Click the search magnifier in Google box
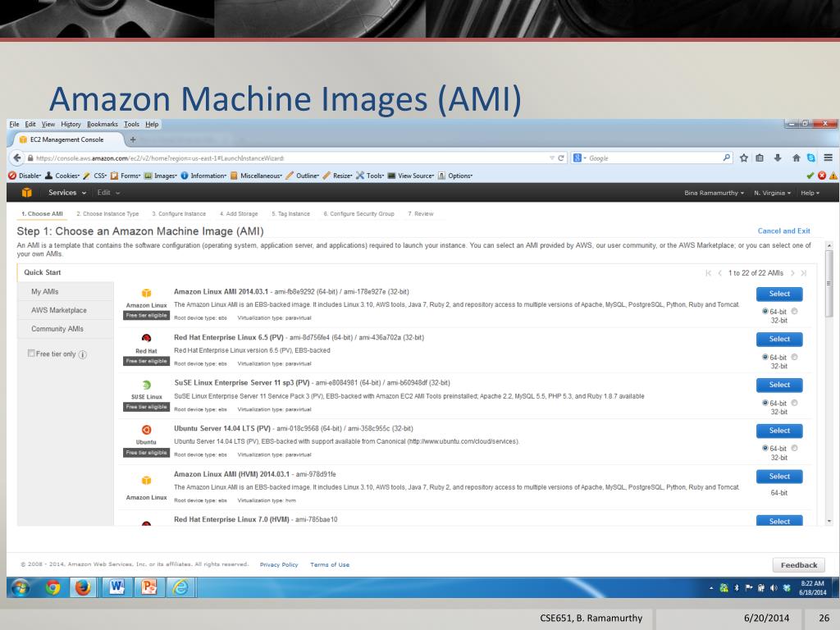 click(727, 157)
